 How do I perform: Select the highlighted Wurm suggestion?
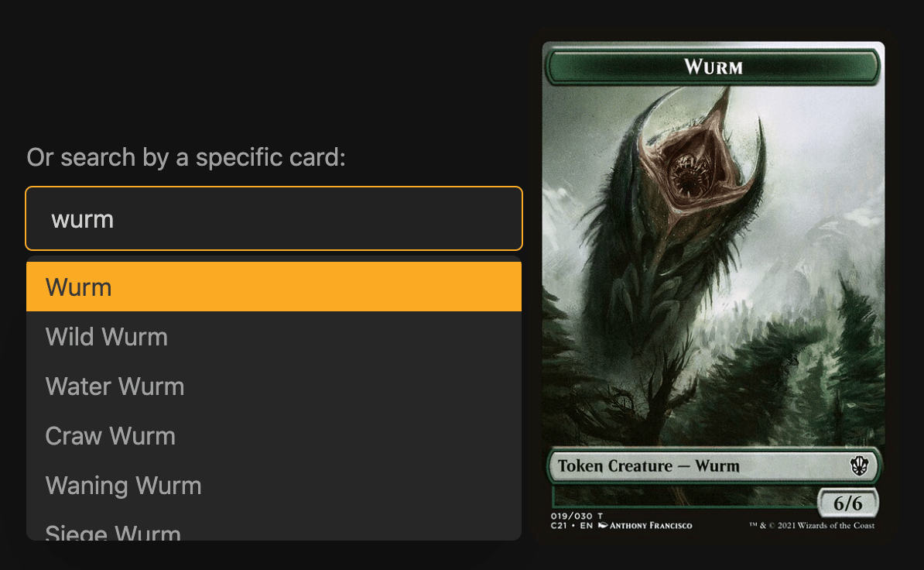(274, 287)
